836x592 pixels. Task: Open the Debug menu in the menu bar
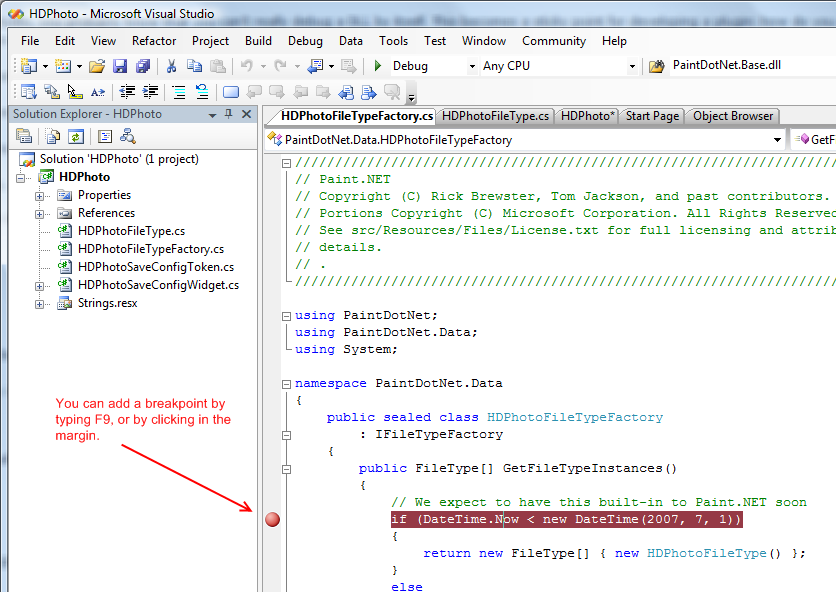click(306, 41)
